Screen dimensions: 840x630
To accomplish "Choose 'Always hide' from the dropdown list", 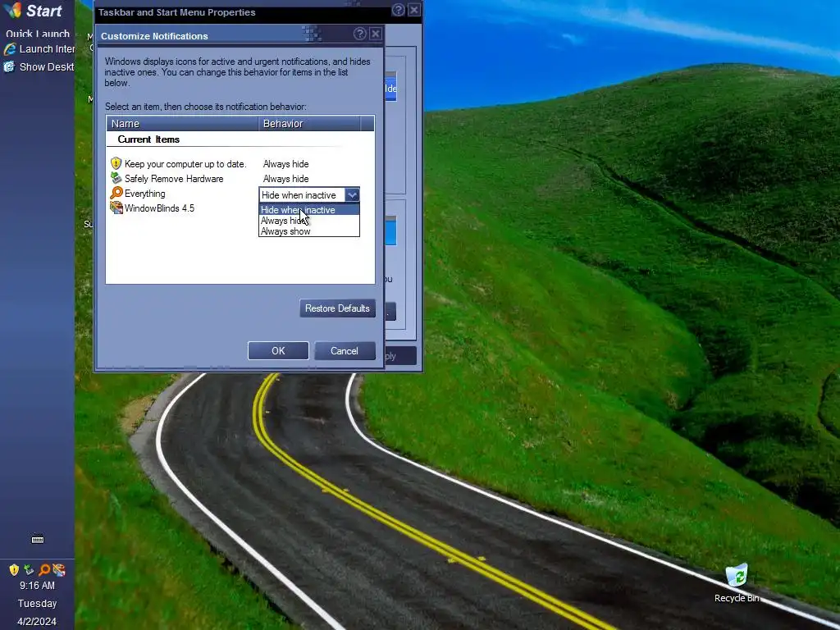I will (x=309, y=221).
